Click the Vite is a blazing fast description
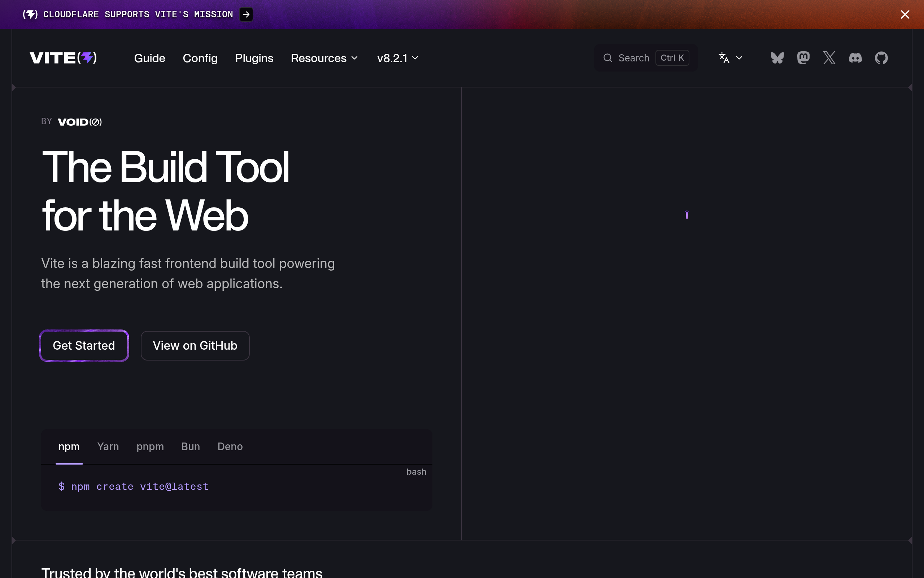This screenshot has height=578, width=924. click(x=188, y=274)
